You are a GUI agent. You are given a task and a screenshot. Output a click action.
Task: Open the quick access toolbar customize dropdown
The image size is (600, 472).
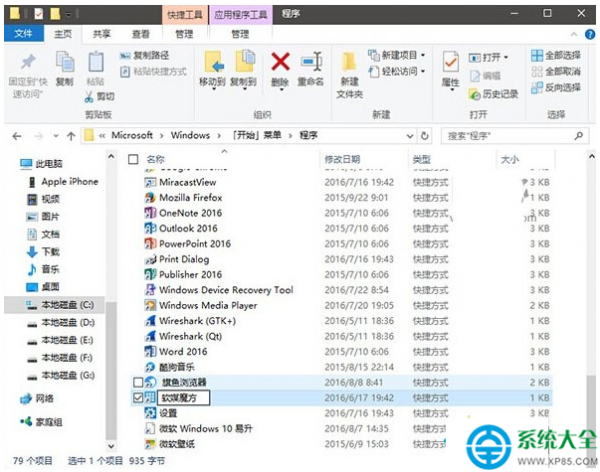tap(68, 15)
